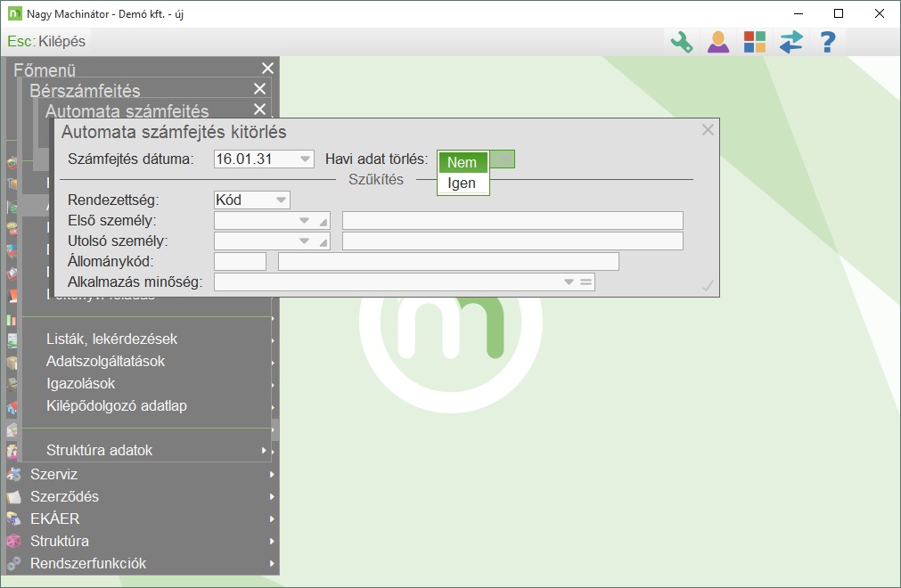Viewport: 901px width, 588px height.
Task: Click the Szerviz menu icon
Action: (13, 474)
